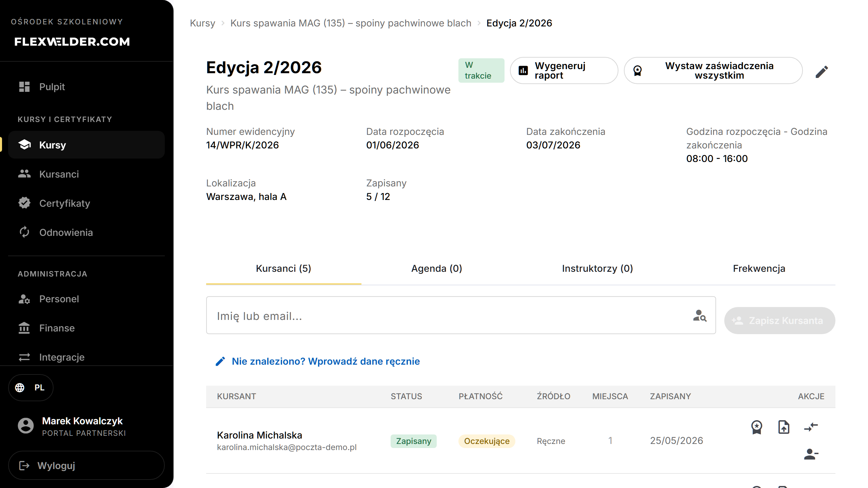Click the Marek Kowalczyk profile name
This screenshot has height=488, width=868.
pos(82,421)
